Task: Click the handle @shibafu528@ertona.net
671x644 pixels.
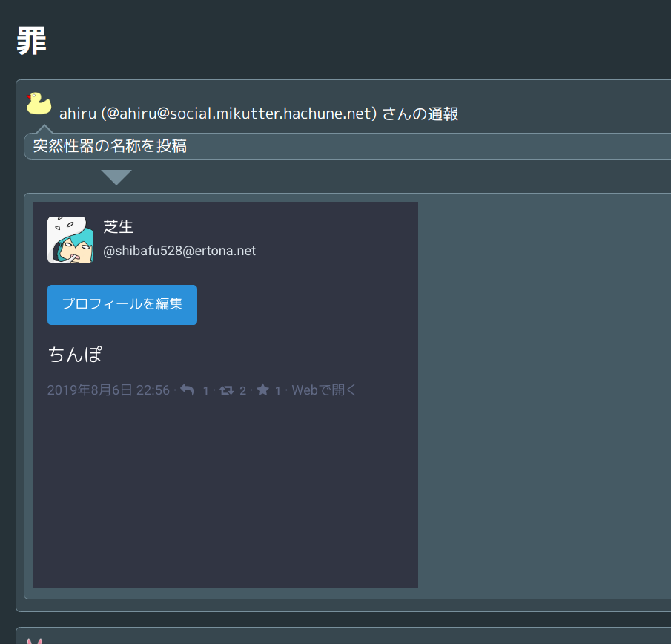Action: tap(179, 251)
